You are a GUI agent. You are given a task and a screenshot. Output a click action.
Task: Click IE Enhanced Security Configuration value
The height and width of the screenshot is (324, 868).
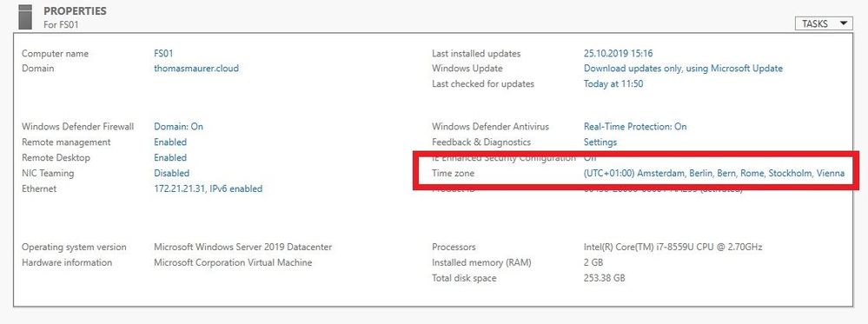point(590,158)
